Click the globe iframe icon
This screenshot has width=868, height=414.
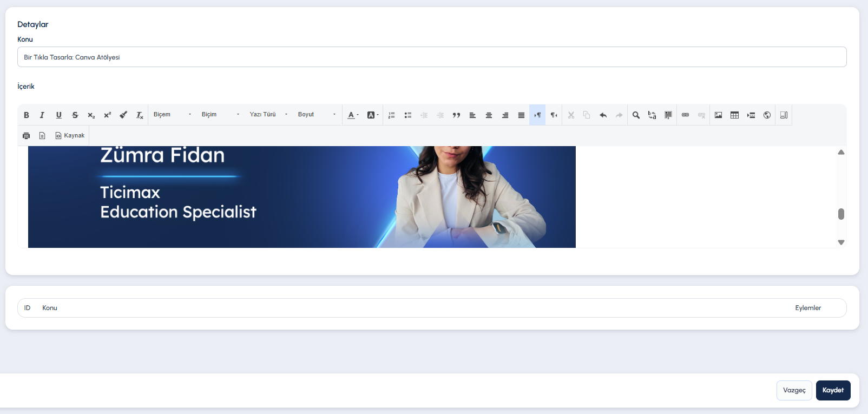(x=767, y=115)
